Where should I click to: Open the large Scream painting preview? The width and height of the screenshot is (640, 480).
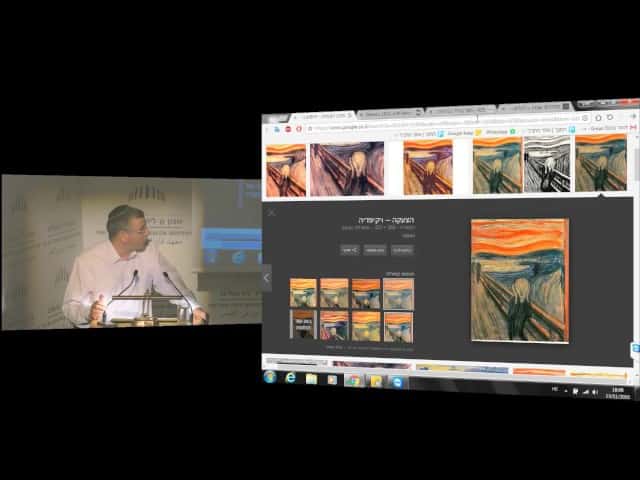519,280
